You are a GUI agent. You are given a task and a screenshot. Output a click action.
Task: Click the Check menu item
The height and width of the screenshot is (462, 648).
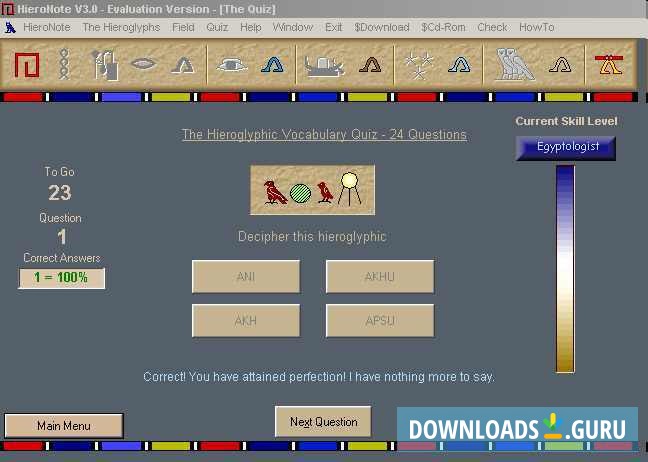tap(492, 27)
